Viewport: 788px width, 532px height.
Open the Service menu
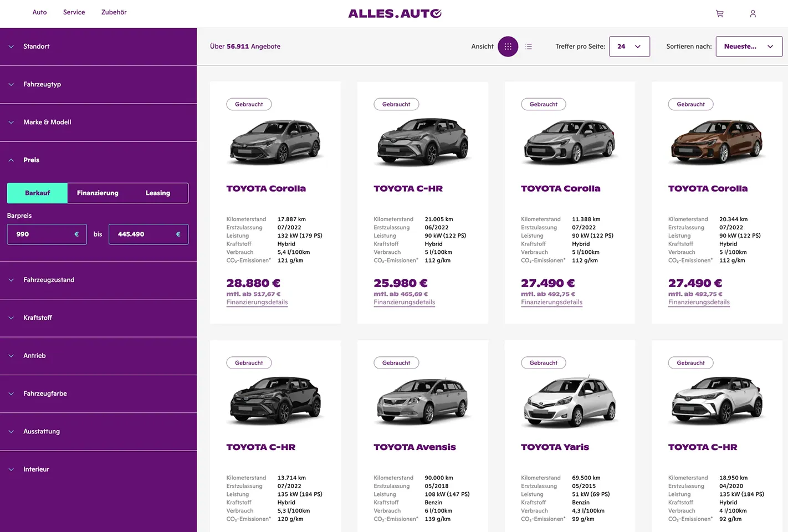click(74, 12)
